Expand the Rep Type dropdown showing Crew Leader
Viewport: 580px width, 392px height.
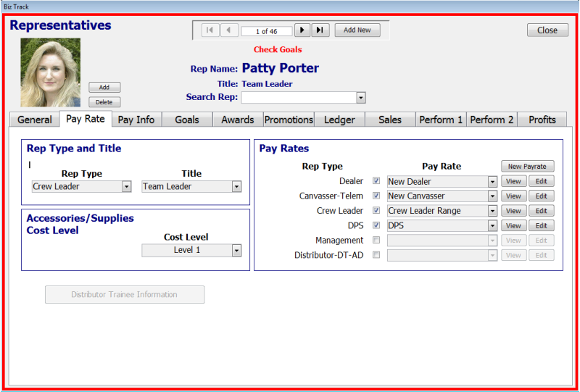click(126, 187)
